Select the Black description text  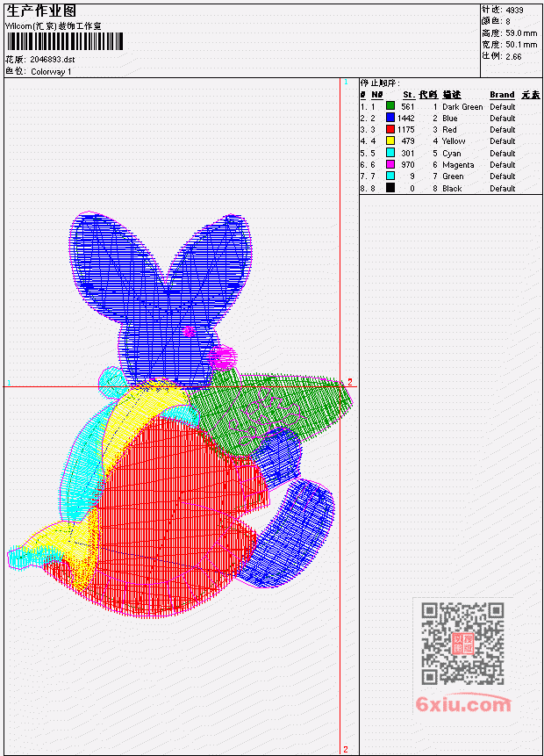pyautogui.click(x=452, y=189)
